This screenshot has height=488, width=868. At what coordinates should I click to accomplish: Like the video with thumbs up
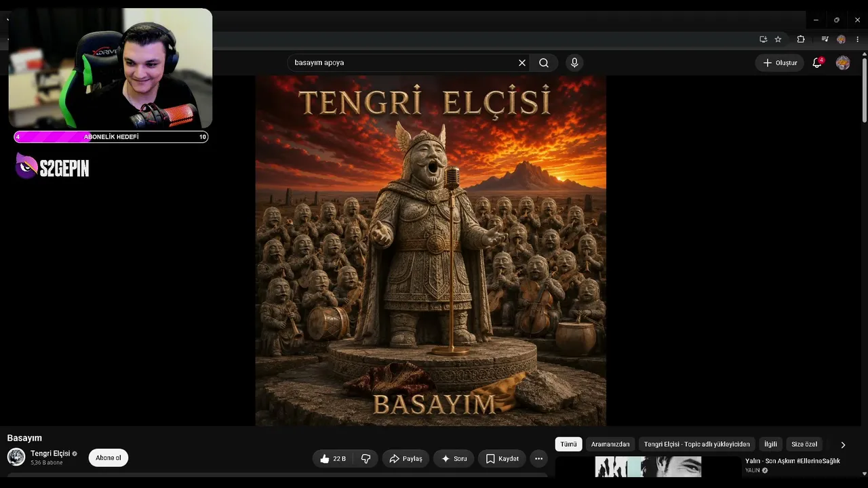(x=333, y=459)
